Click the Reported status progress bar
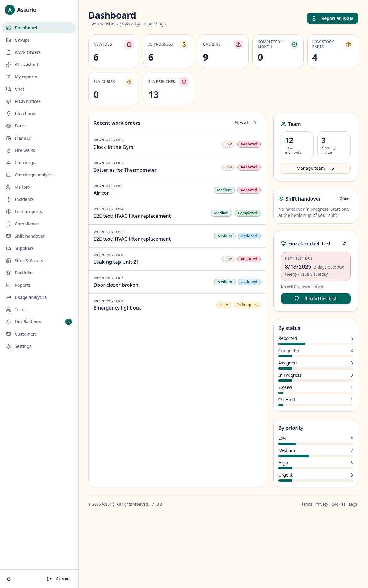 point(316,344)
